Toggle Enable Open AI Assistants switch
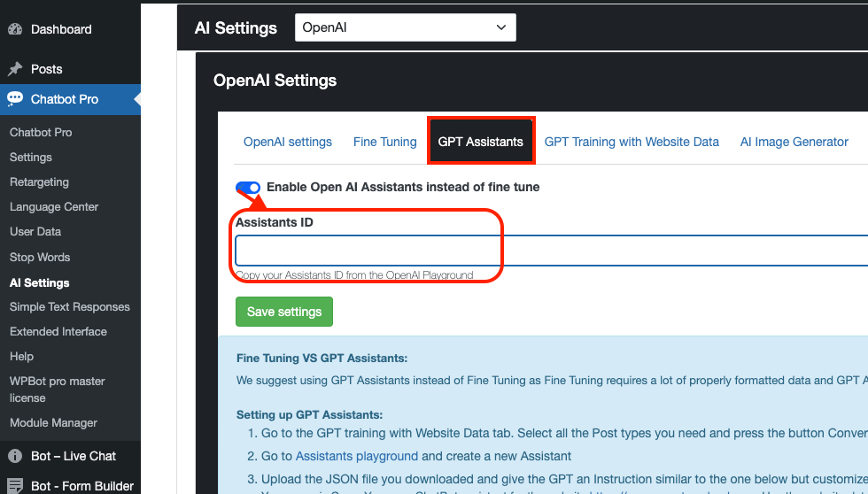Viewport: 868px width, 494px height. [x=248, y=188]
